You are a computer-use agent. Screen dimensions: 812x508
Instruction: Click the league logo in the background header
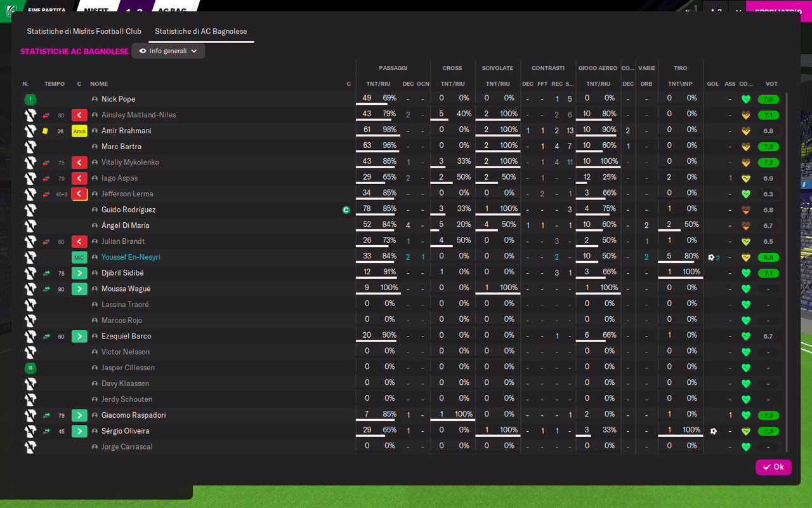point(11,11)
